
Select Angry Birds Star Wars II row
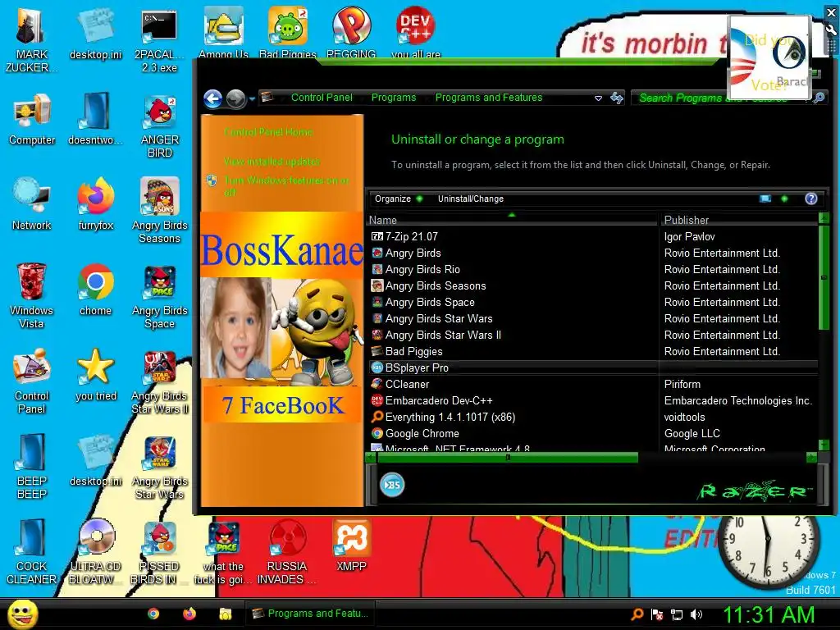592,336
